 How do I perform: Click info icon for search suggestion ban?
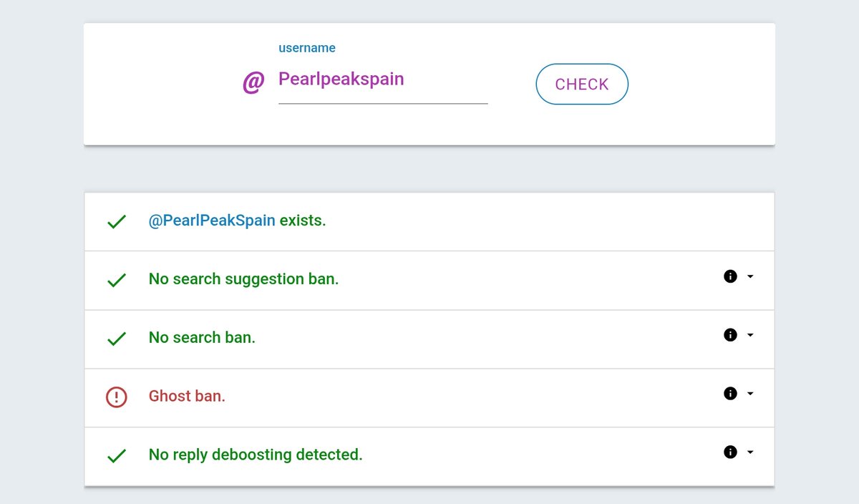point(730,276)
